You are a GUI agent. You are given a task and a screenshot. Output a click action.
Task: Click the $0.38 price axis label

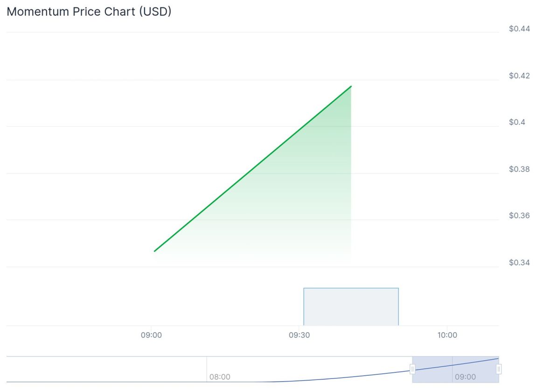[x=519, y=169]
